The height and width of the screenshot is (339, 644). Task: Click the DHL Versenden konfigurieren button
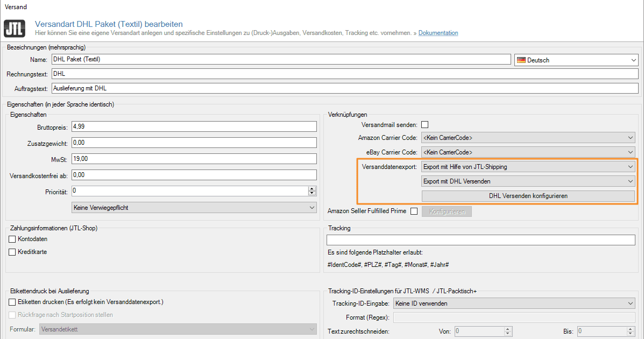pos(528,196)
